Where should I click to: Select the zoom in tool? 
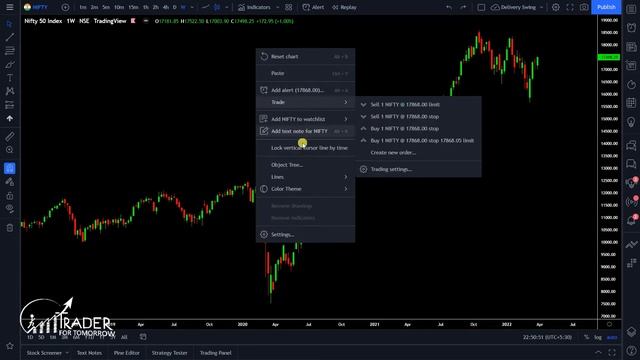(x=9, y=150)
